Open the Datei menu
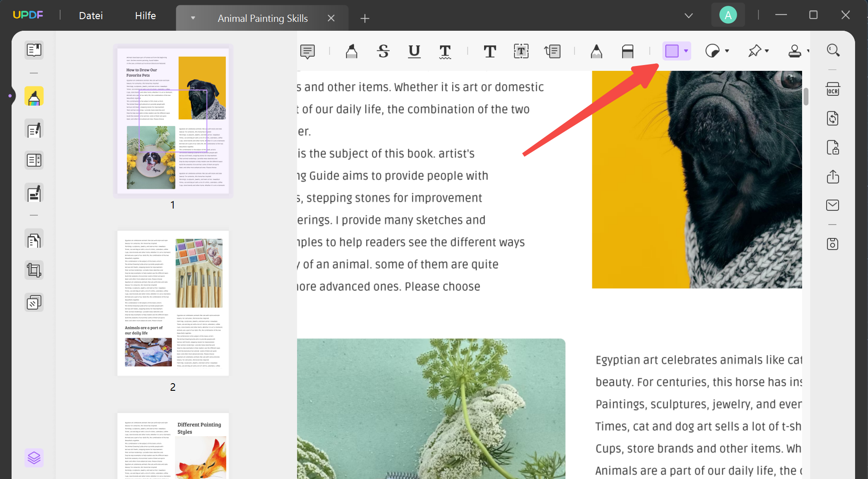 [90, 15]
